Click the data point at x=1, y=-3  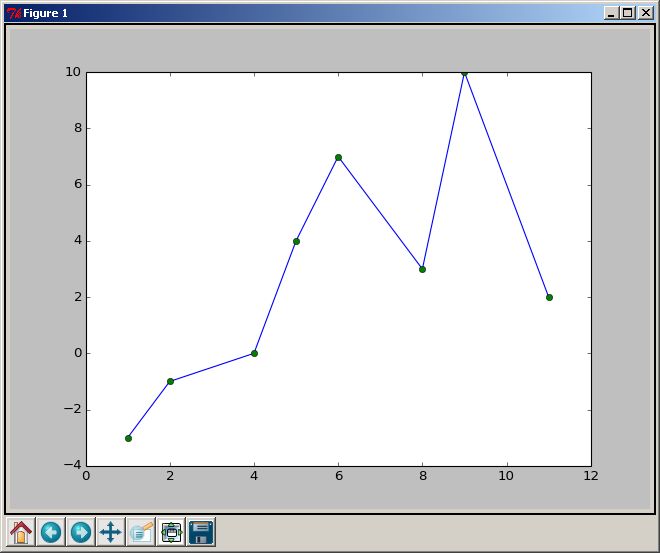[x=128, y=438]
